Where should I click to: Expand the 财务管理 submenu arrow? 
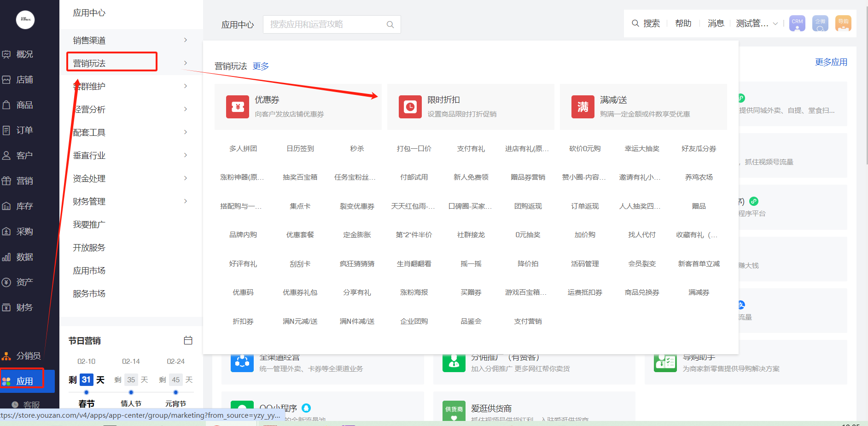point(186,201)
